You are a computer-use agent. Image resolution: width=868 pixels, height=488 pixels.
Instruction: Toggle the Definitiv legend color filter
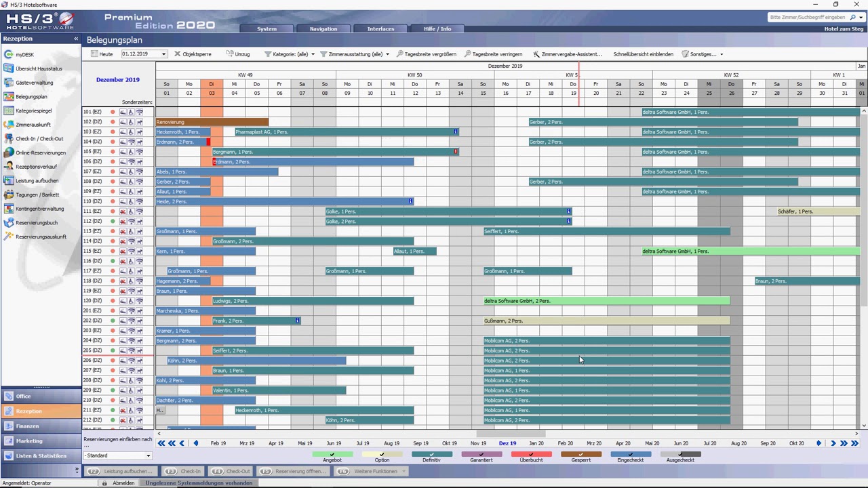coord(432,455)
